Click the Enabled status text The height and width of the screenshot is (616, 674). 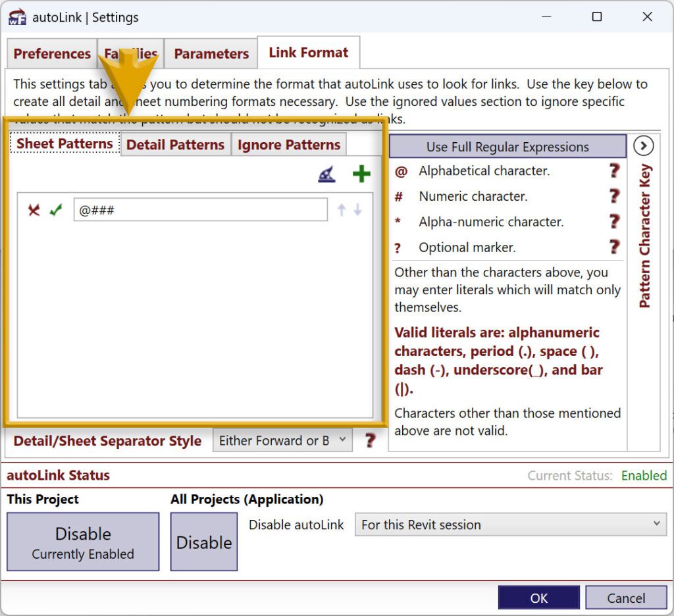(644, 475)
